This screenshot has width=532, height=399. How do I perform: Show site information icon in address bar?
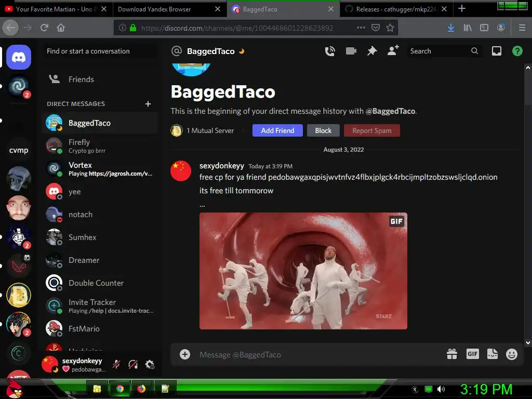(x=123, y=28)
